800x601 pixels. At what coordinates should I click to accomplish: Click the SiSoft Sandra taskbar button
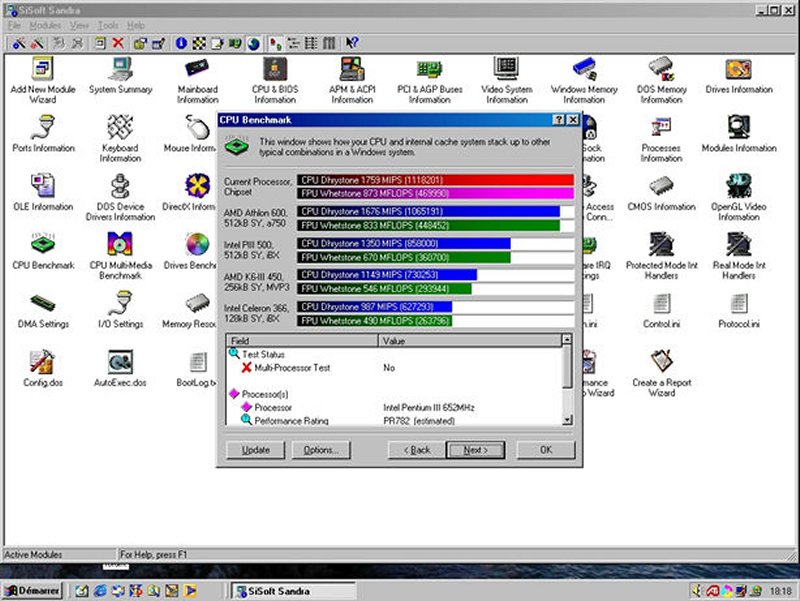[294, 591]
